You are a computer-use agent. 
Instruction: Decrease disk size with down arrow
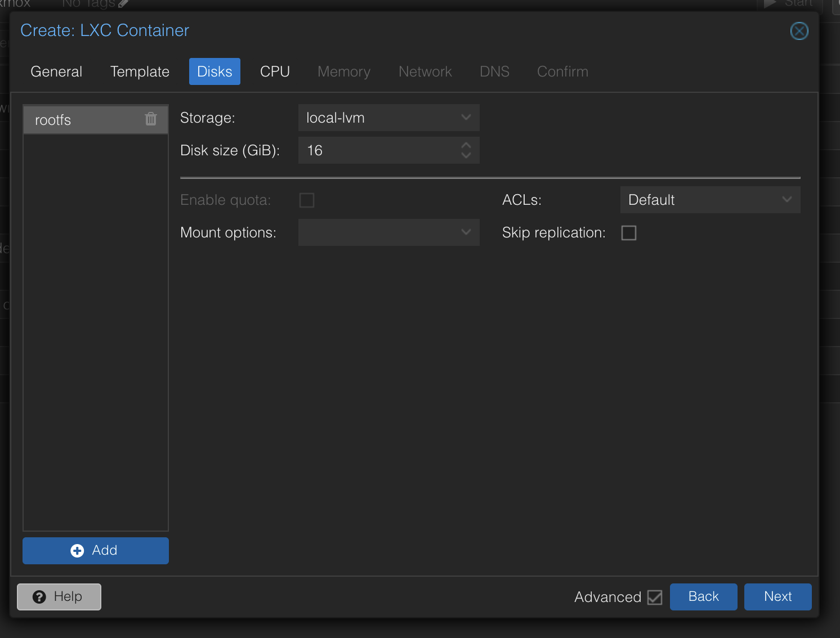466,155
